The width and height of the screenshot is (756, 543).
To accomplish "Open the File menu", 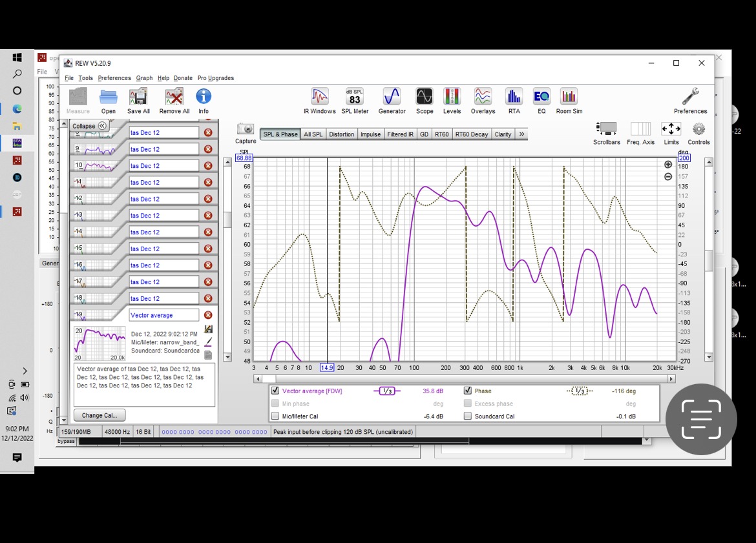I will 69,78.
